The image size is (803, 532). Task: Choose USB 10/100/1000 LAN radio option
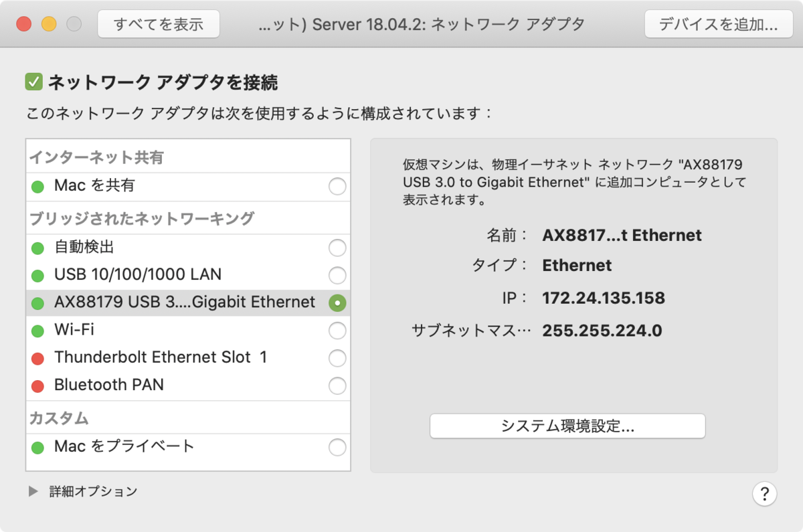pos(337,276)
